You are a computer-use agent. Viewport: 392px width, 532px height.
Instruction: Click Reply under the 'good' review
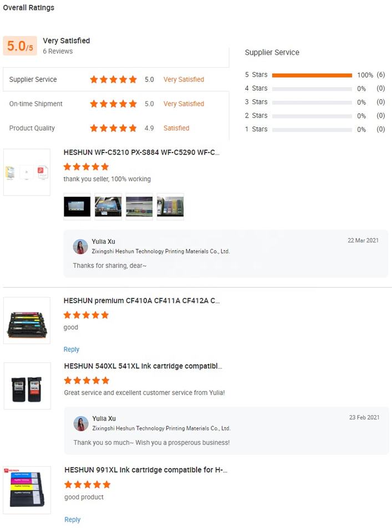pos(72,350)
